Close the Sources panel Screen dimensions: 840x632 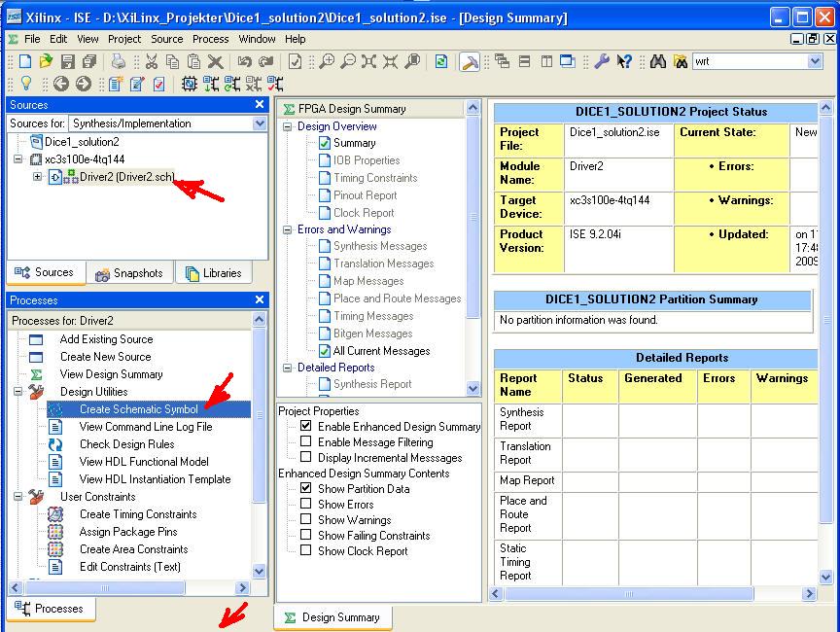pyautogui.click(x=260, y=104)
